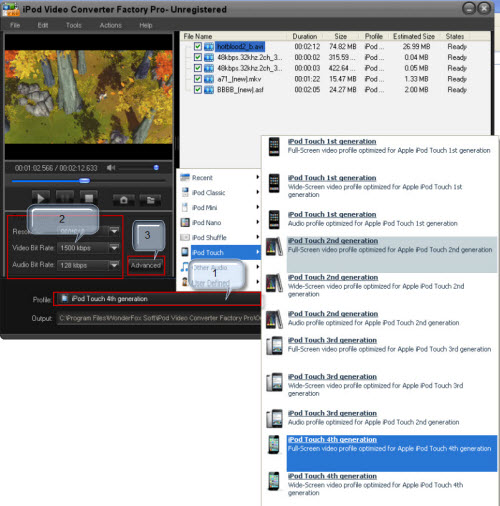Click the iPod Touch 1st generation Full-Screen device icon
Screen dimensions: 500x506
click(x=274, y=146)
